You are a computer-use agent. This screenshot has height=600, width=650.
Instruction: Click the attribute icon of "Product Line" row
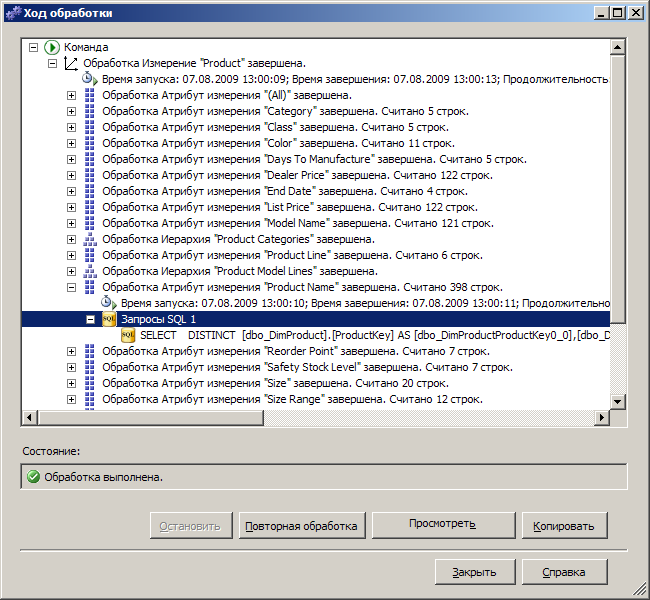(x=90, y=255)
